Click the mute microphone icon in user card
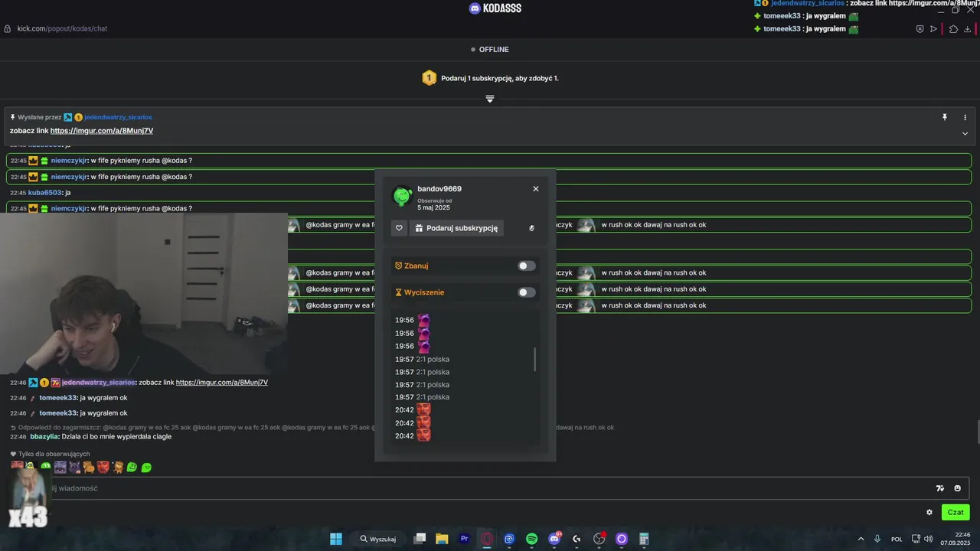Screen dimensions: 980x551 point(531,228)
